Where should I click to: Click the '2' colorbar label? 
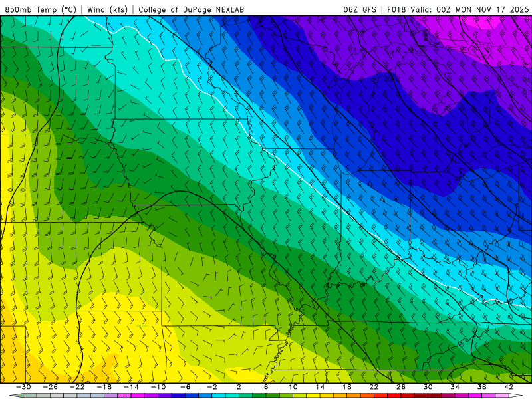tap(239, 387)
